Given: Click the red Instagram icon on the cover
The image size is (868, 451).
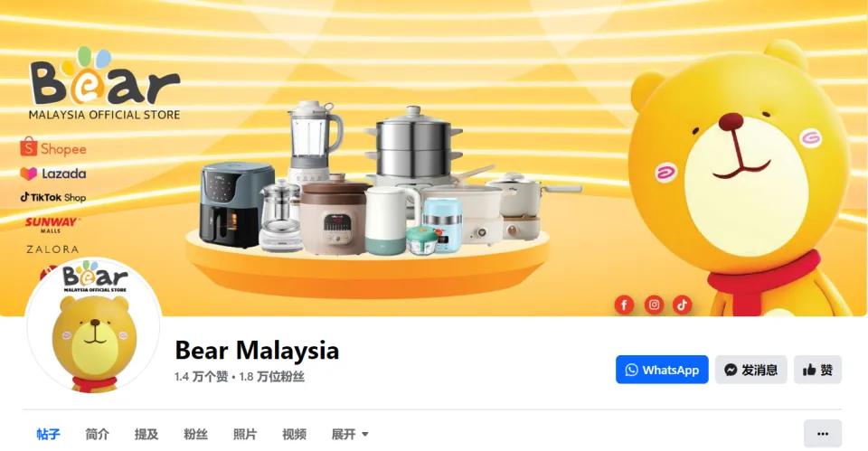Looking at the screenshot, I should (x=654, y=305).
